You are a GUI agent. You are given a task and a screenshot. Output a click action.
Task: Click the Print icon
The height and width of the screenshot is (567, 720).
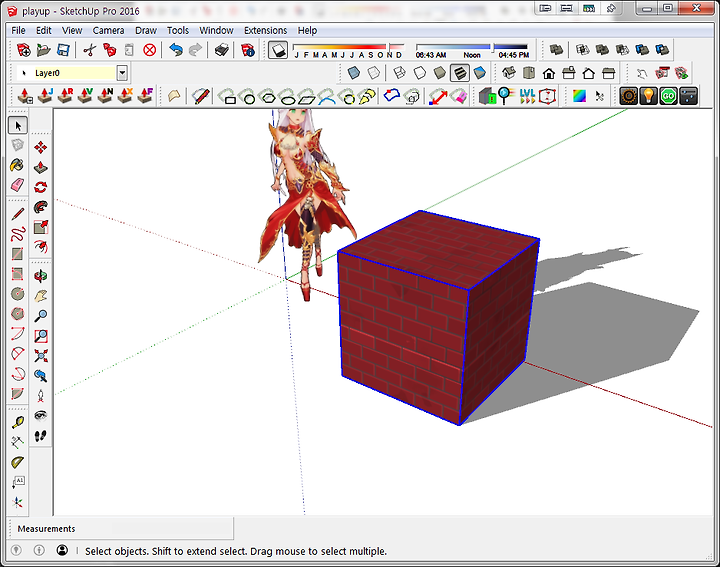222,50
